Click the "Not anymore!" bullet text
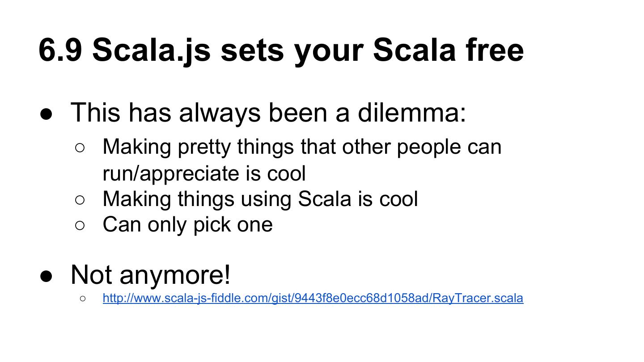 [151, 274]
